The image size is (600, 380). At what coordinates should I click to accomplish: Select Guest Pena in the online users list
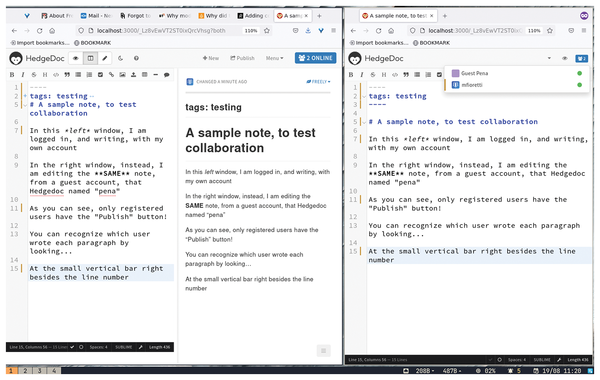click(x=517, y=73)
